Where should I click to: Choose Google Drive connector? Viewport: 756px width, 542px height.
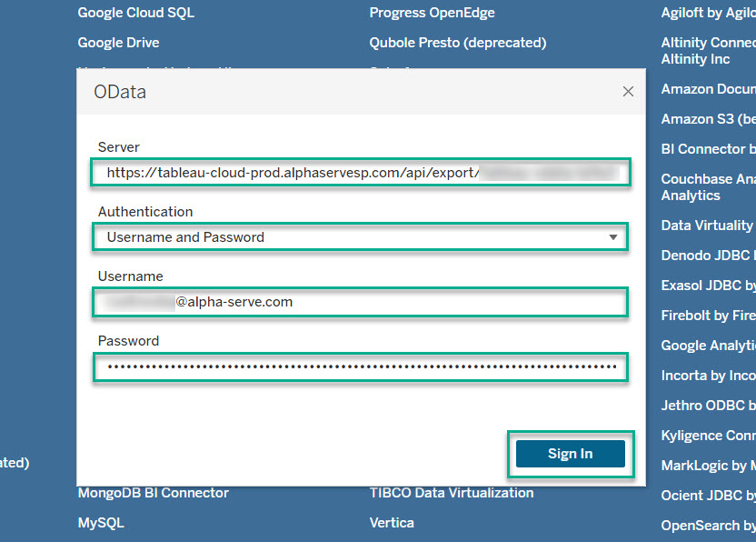[118, 43]
